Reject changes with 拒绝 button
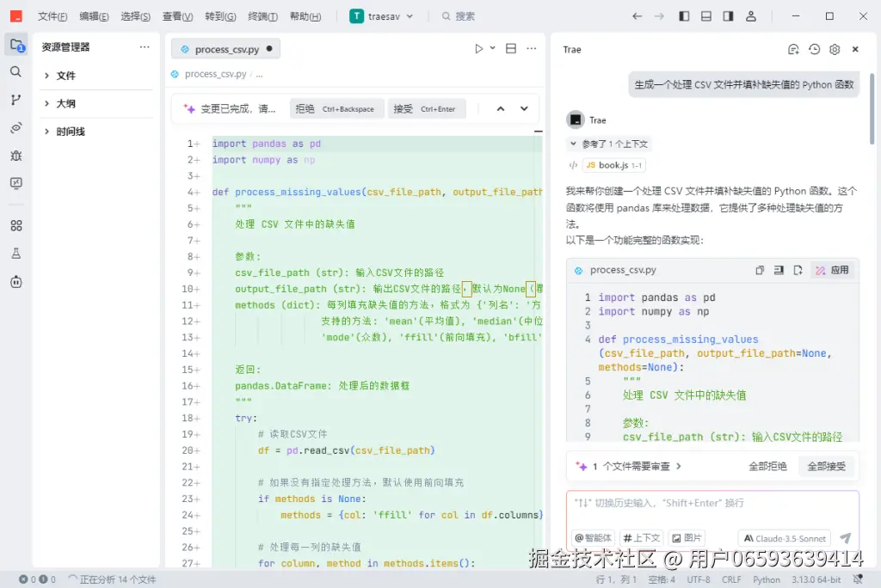The width and height of the screenshot is (881, 588). click(336, 109)
